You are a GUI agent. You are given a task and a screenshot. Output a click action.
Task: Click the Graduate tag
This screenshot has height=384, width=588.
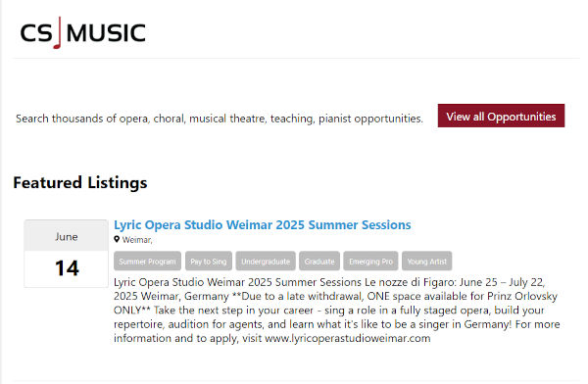319,261
